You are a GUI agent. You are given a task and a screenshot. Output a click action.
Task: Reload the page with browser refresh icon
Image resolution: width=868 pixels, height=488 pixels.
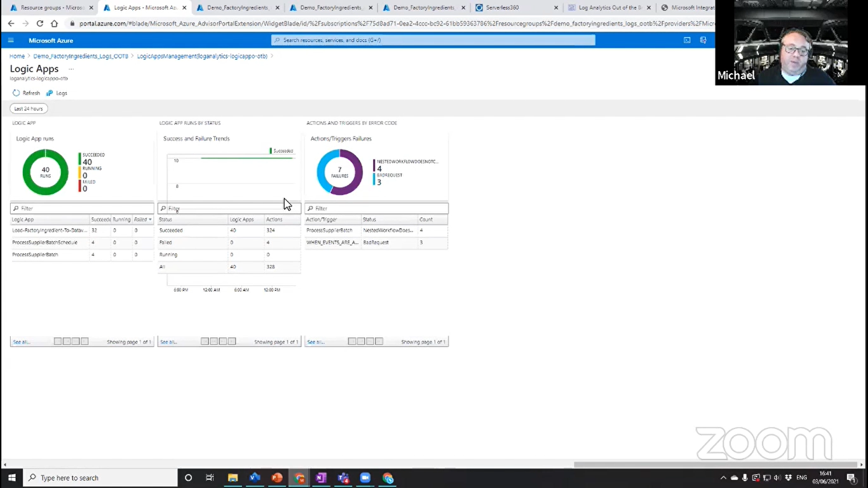click(x=40, y=24)
